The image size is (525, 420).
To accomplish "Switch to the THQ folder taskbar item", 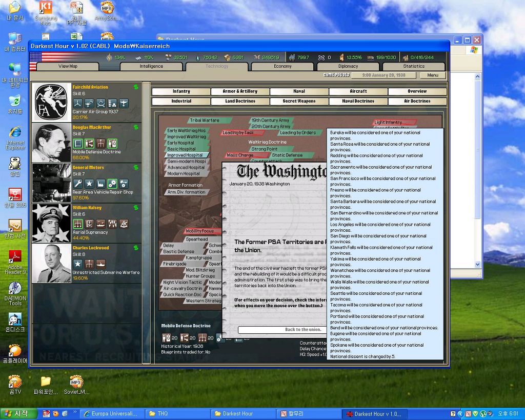I will [x=178, y=414].
